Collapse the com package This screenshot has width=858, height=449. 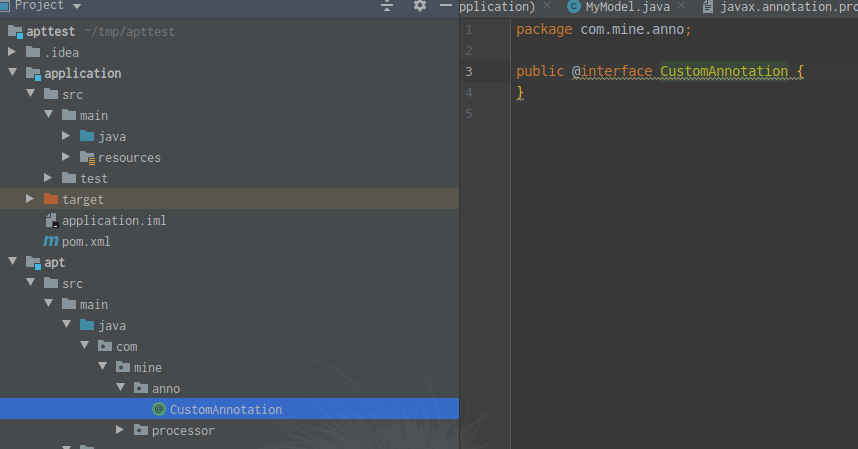pyautogui.click(x=85, y=345)
